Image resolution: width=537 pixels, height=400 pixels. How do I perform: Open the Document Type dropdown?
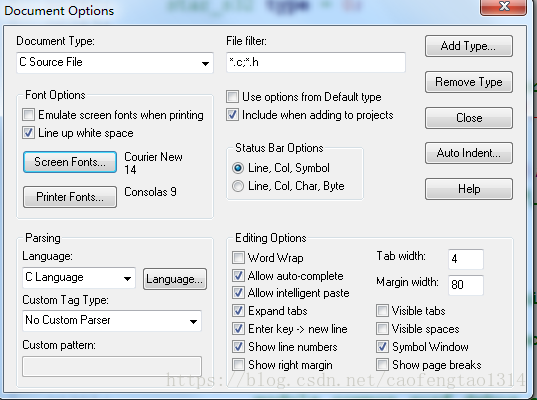(x=115, y=63)
